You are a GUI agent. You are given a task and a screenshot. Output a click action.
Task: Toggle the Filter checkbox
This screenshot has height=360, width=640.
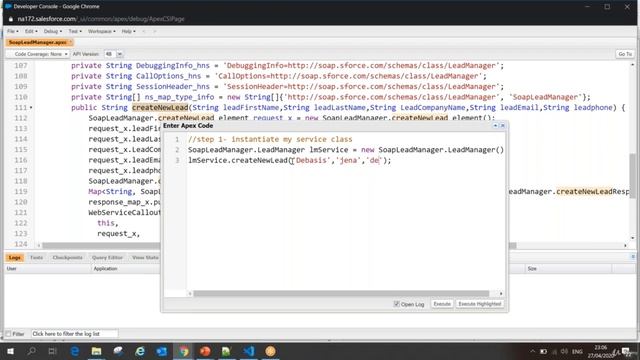click(8, 334)
